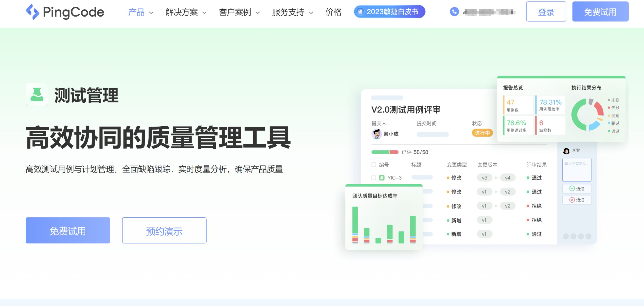Click the 登录 button
This screenshot has height=306, width=644.
coord(546,12)
